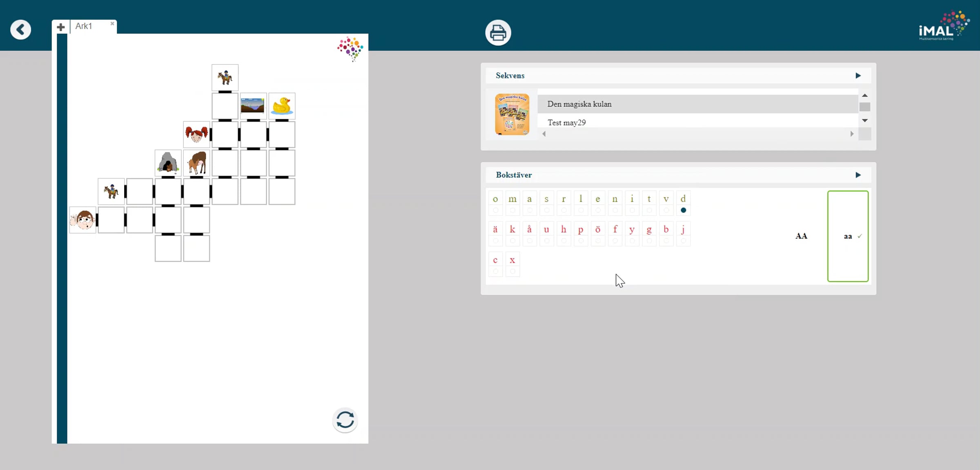Switch to uppercase AA option

pyautogui.click(x=801, y=236)
